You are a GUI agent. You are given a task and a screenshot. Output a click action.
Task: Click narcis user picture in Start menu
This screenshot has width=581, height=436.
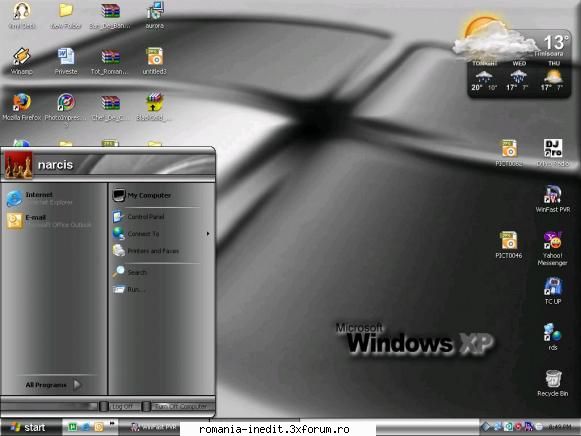coord(18,165)
